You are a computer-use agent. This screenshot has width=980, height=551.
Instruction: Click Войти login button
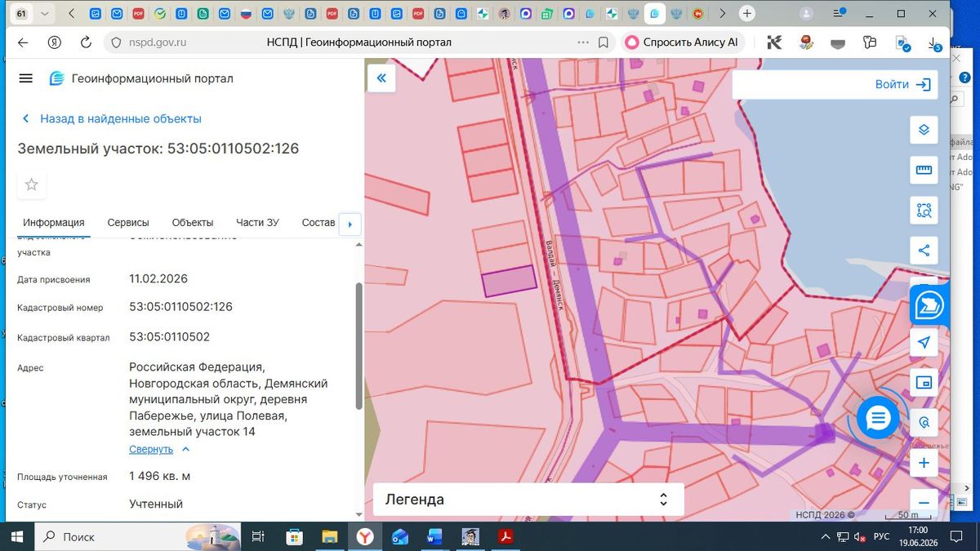point(902,84)
